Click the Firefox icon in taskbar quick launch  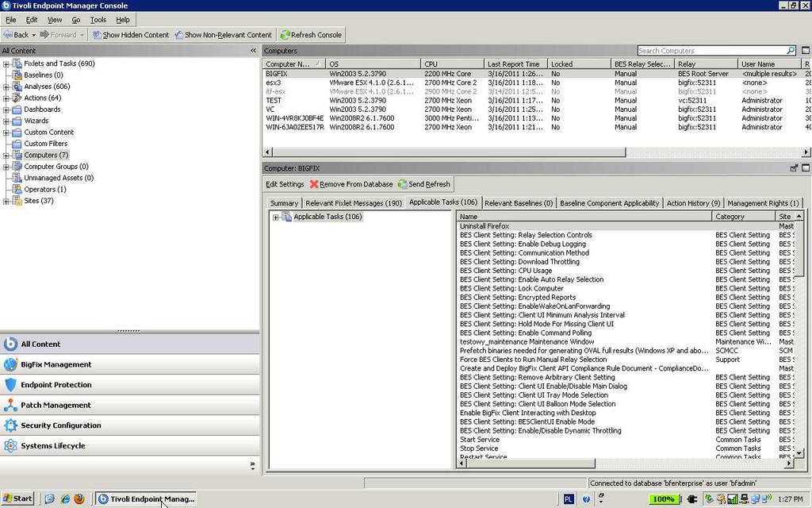tap(79, 498)
